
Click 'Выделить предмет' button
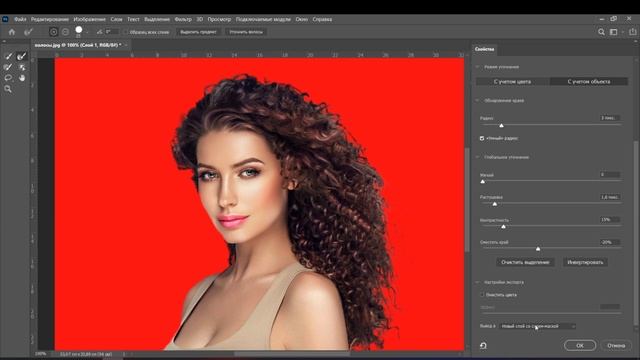click(x=198, y=32)
